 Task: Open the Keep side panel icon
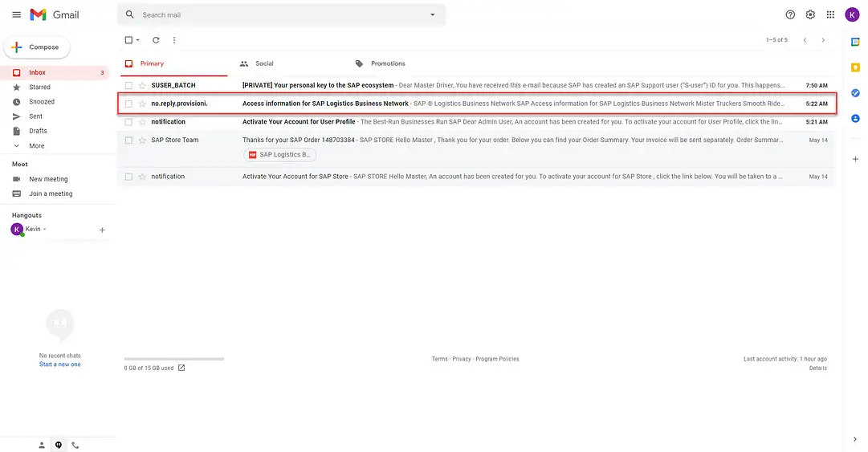855,67
